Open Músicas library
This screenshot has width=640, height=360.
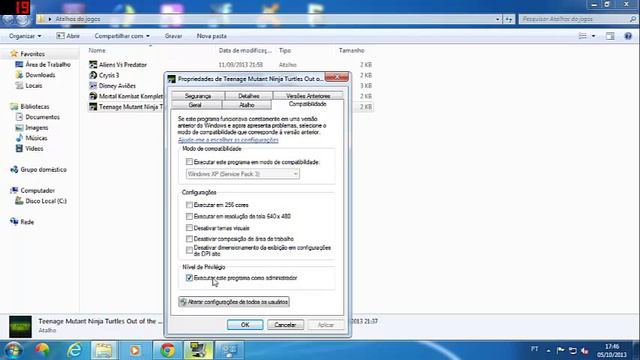click(x=36, y=138)
